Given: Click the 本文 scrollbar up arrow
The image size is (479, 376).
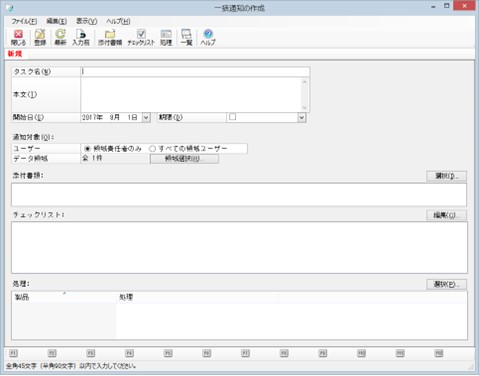Looking at the screenshot, I should [305, 82].
